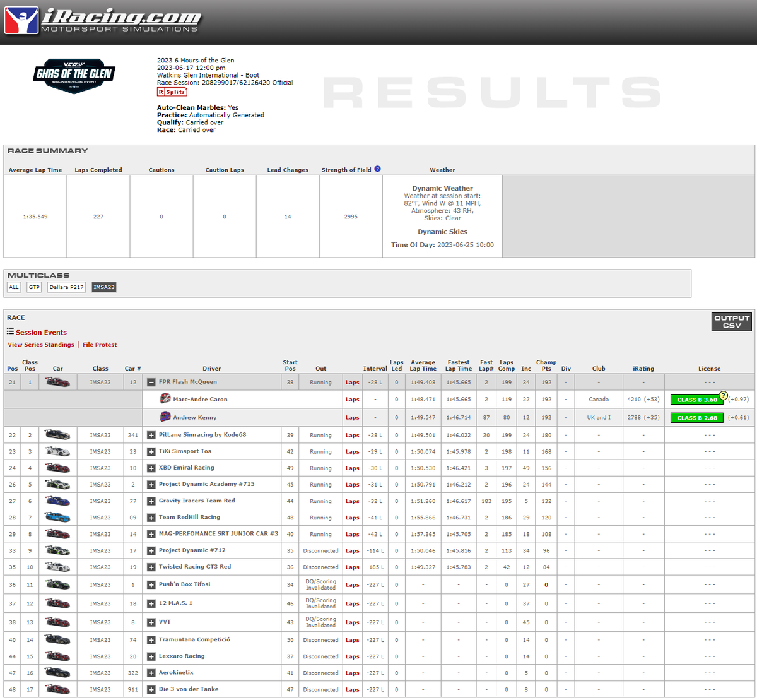Click driver name Marc-Andre Garon
757x700 pixels.
coord(200,399)
